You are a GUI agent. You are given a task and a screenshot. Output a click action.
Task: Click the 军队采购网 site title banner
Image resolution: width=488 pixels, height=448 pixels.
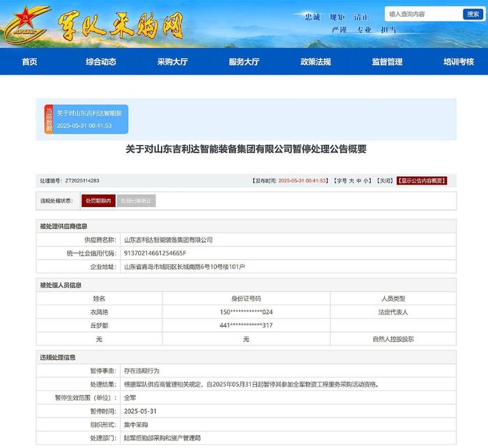[121, 26]
